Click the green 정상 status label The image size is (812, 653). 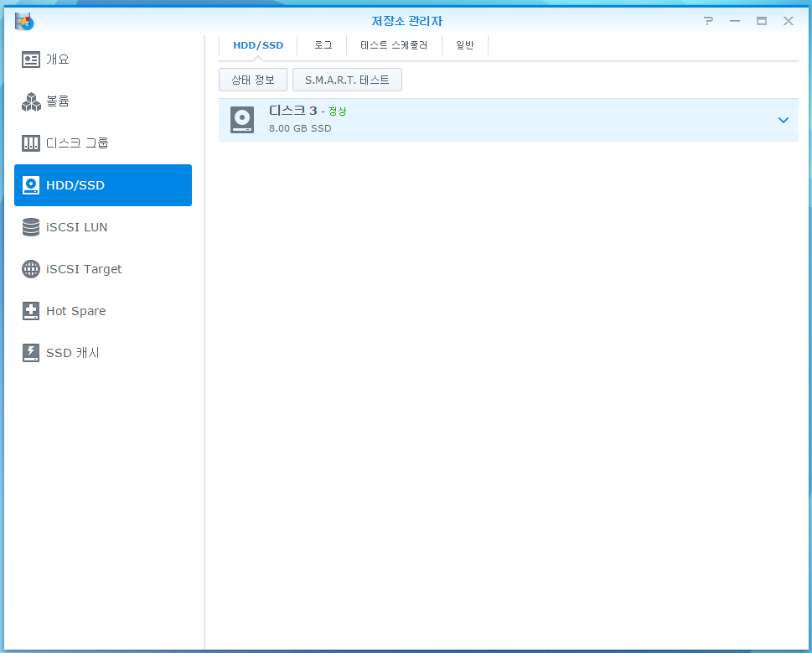click(337, 111)
